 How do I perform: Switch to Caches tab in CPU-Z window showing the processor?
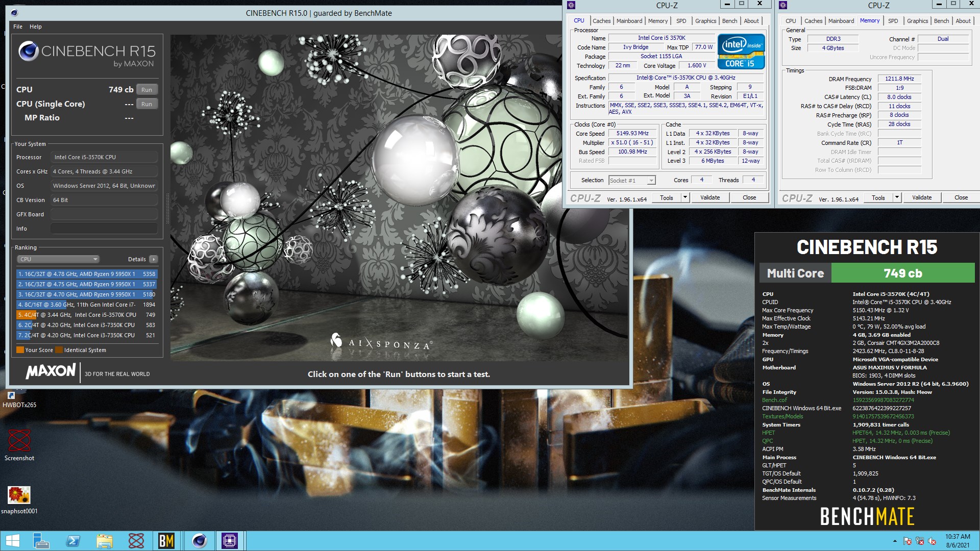[x=601, y=21]
